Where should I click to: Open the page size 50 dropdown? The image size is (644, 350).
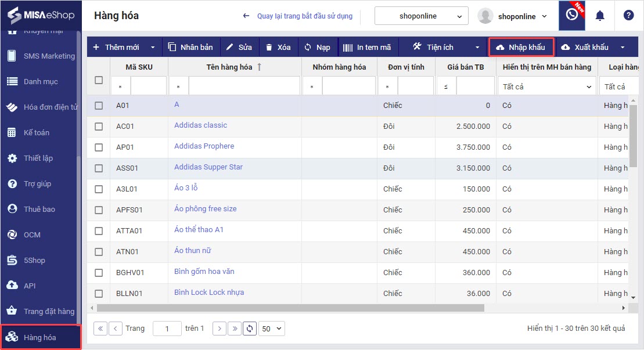[272, 329]
